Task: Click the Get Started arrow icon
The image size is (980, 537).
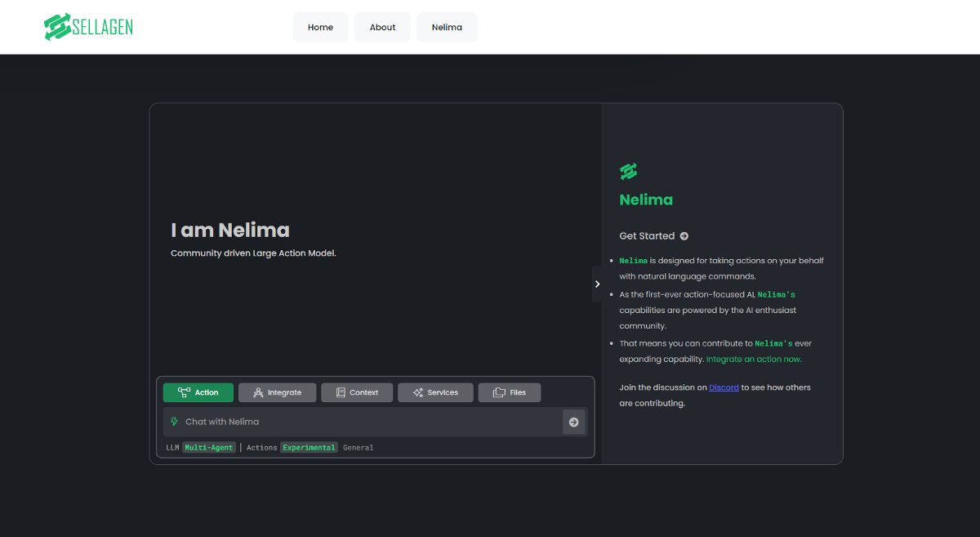Action: click(x=684, y=236)
